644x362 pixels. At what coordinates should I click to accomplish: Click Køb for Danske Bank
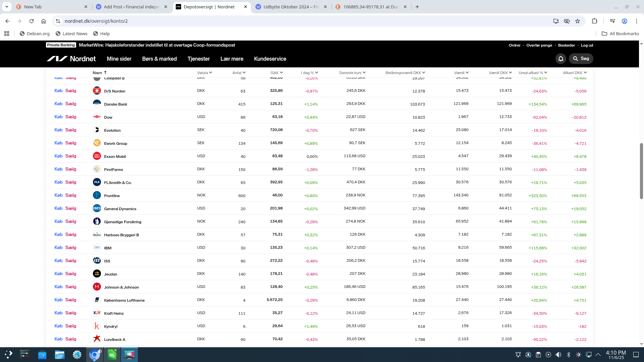59,104
